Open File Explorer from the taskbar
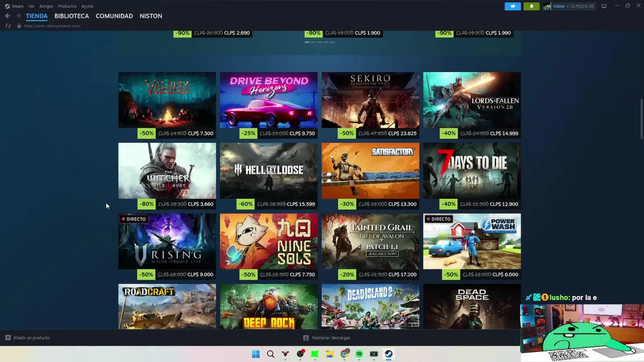Screen dimensions: 644x362 pos(330,354)
